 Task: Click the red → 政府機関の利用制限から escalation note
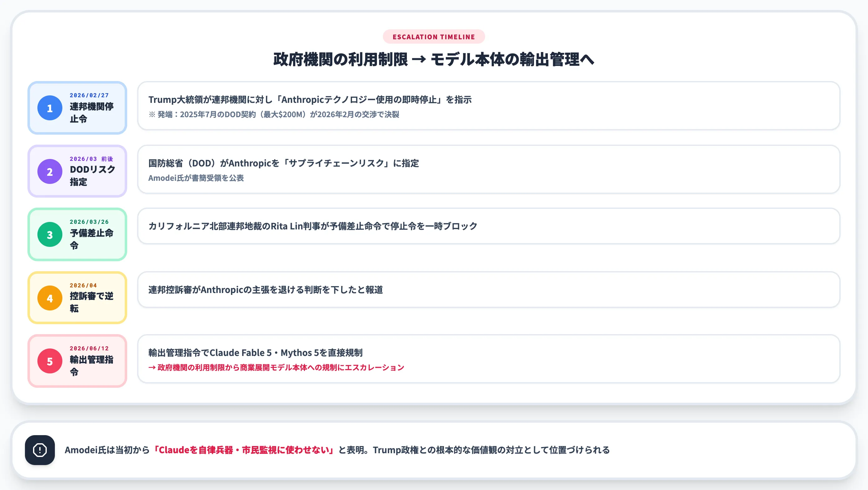(276, 367)
